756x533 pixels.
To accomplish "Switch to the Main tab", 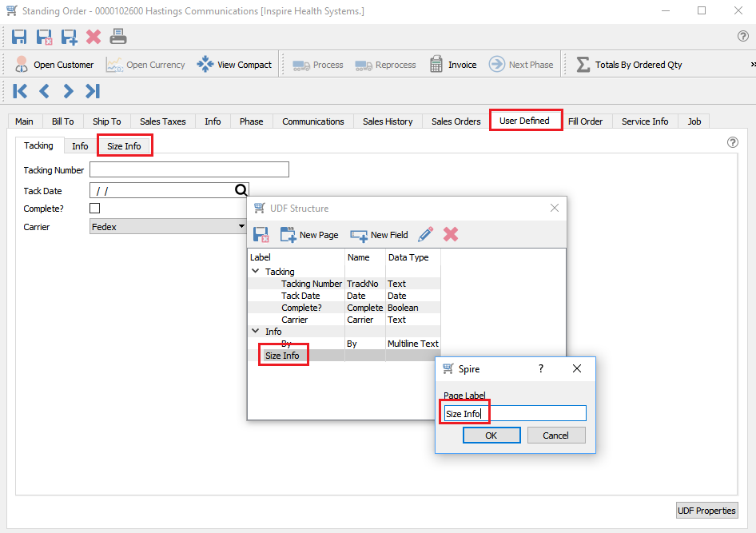I will [24, 121].
